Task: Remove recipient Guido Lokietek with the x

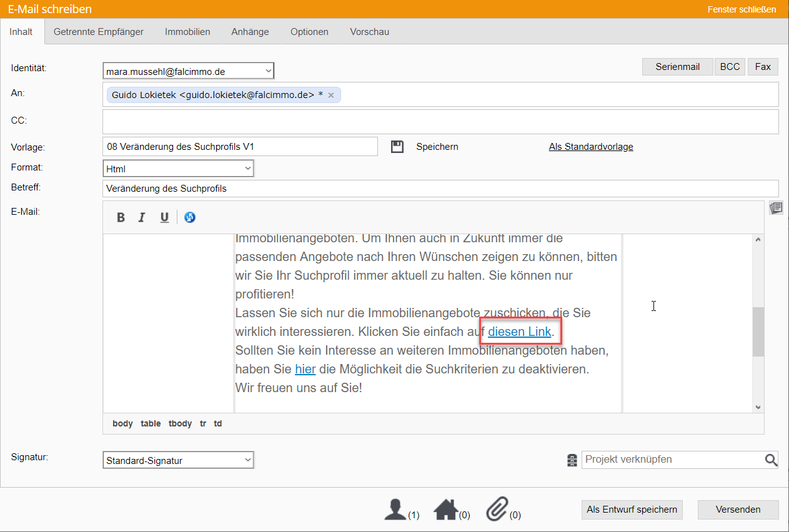Action: (x=331, y=95)
